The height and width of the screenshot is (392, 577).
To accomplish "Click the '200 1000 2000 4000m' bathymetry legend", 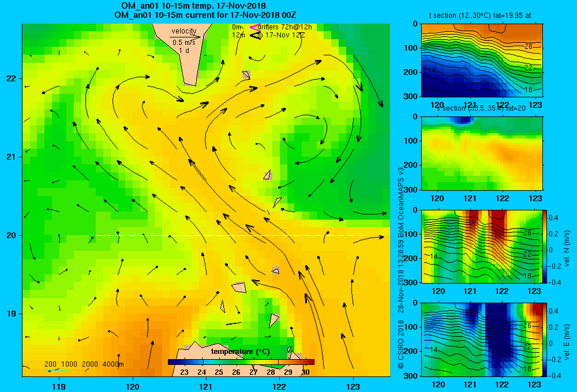I will click(x=84, y=364).
